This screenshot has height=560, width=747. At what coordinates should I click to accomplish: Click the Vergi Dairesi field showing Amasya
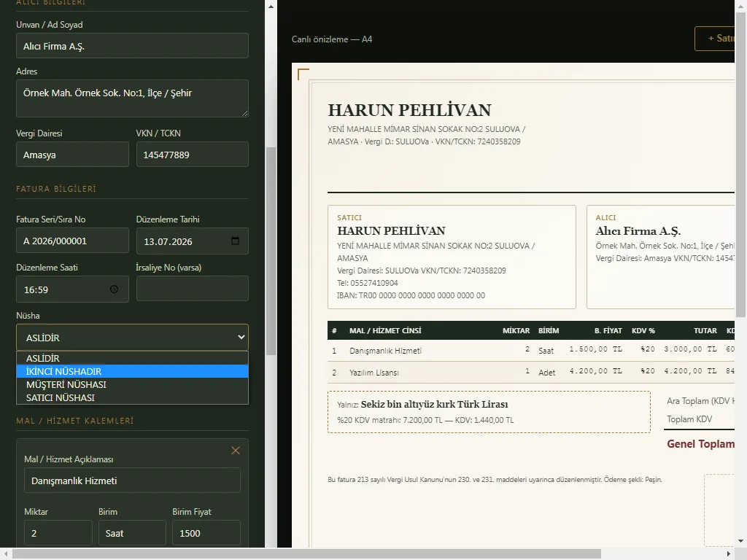[72, 155]
